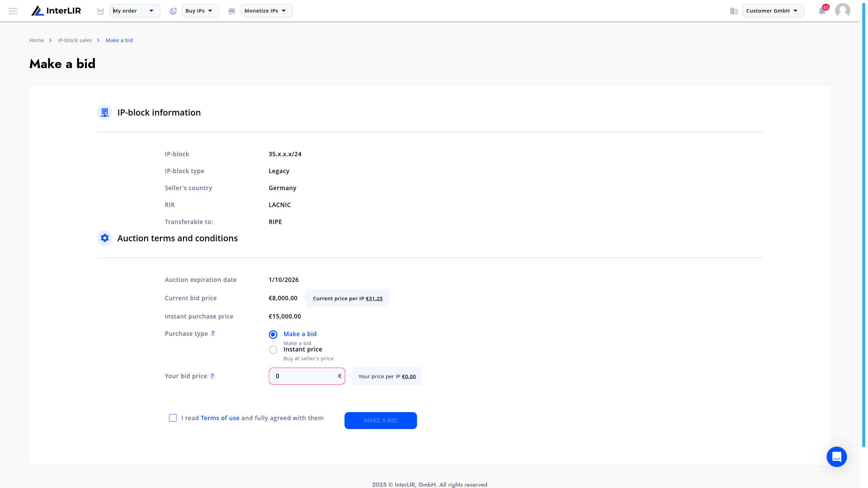The height and width of the screenshot is (488, 868).
Task: Open the Monetize IPs menu
Action: (x=267, y=11)
